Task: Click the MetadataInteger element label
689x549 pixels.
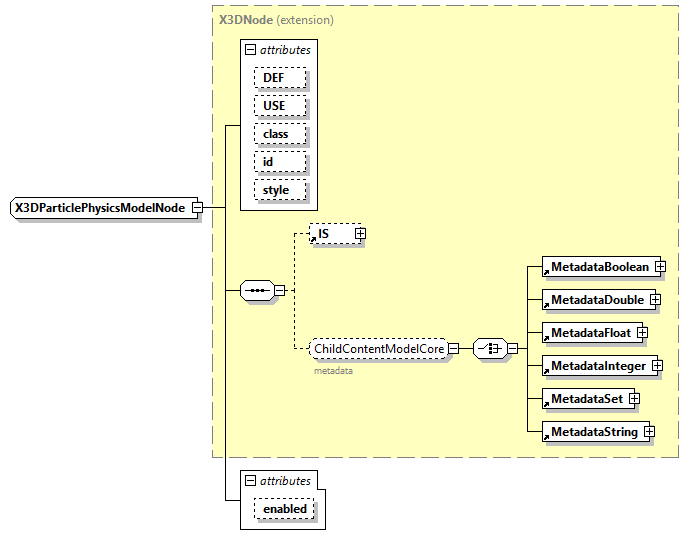Action: [x=598, y=366]
